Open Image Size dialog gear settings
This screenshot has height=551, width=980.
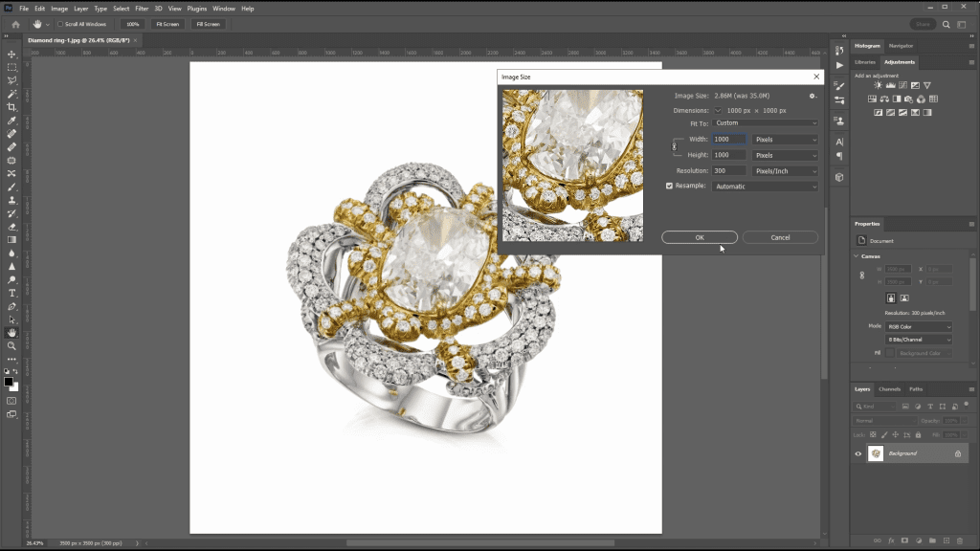[x=813, y=96]
